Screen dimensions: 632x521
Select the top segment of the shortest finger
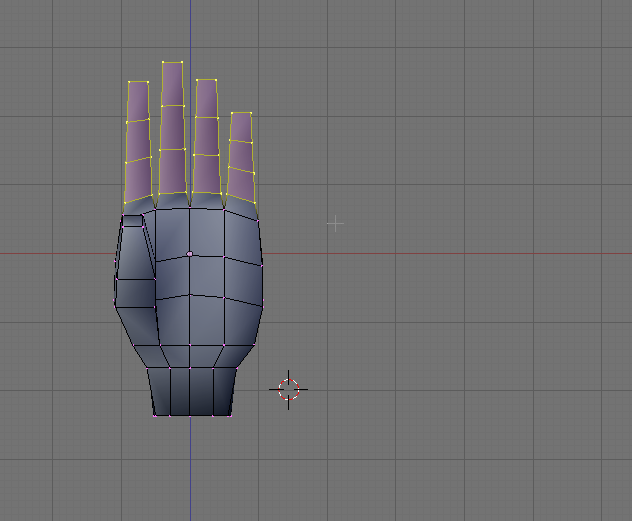[241, 127]
